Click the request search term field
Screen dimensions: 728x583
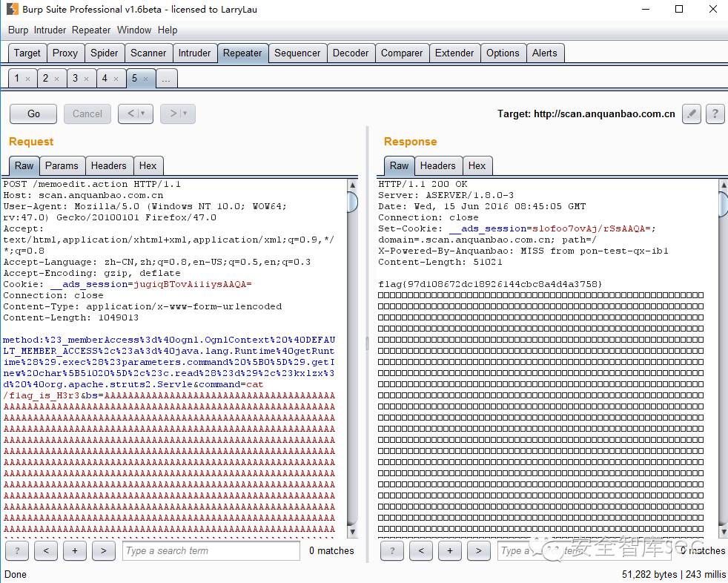(211, 551)
